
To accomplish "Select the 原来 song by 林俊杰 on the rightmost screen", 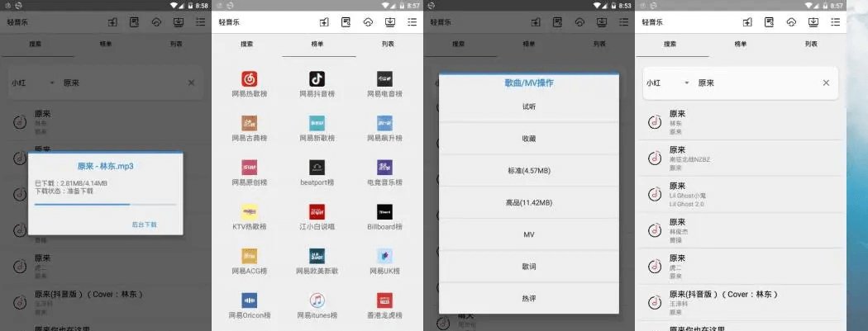I will coord(741,229).
